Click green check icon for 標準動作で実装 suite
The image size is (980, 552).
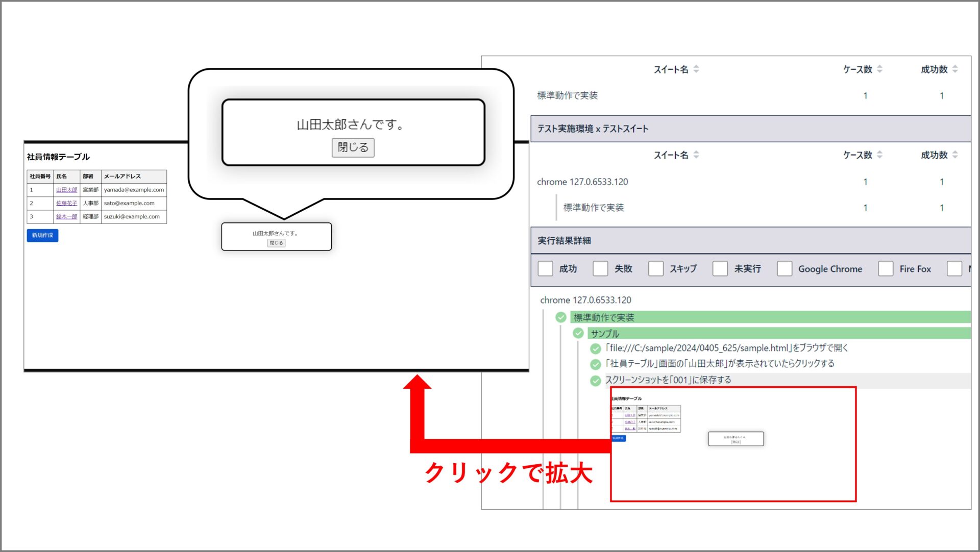click(561, 317)
